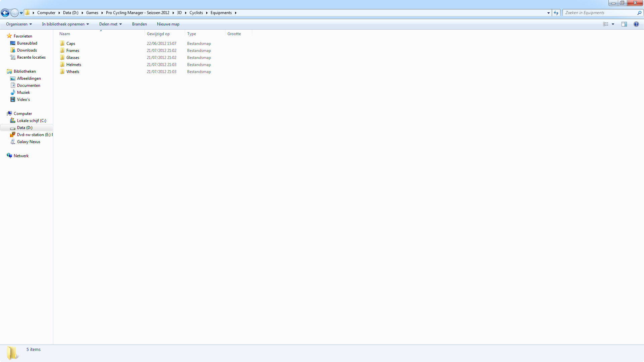Click the refresh button beside address bar
This screenshot has height=362, width=644.
(x=556, y=13)
